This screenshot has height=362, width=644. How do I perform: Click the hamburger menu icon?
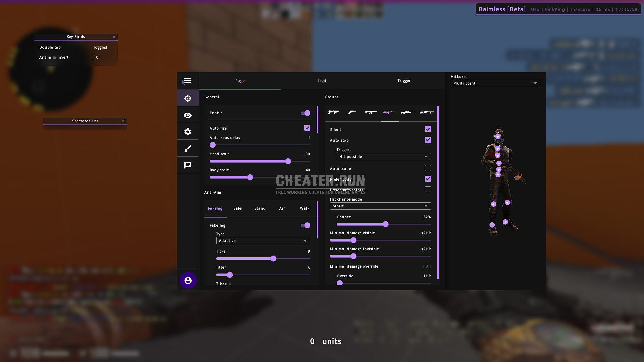point(188,81)
